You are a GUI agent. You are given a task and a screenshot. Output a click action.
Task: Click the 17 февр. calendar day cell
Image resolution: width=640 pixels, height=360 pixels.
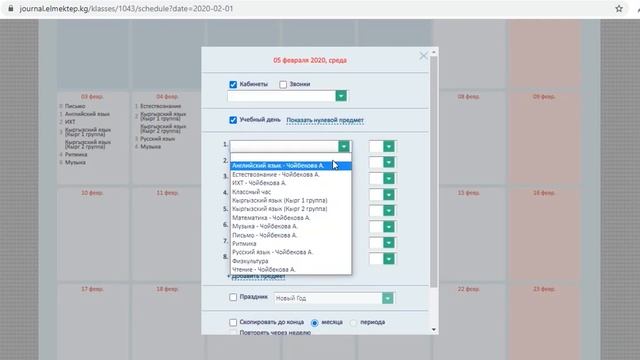(93, 322)
